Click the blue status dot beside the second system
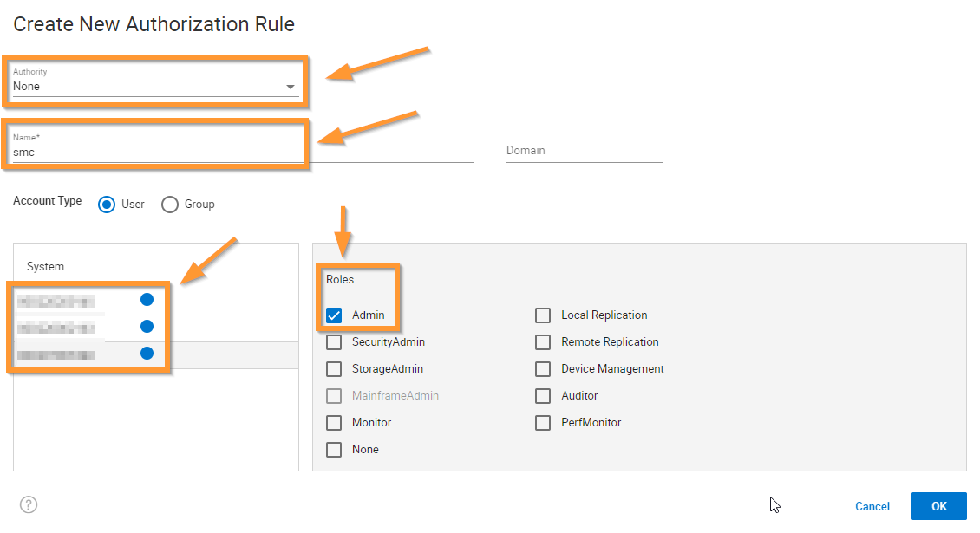The width and height of the screenshot is (980, 533). pos(147,326)
